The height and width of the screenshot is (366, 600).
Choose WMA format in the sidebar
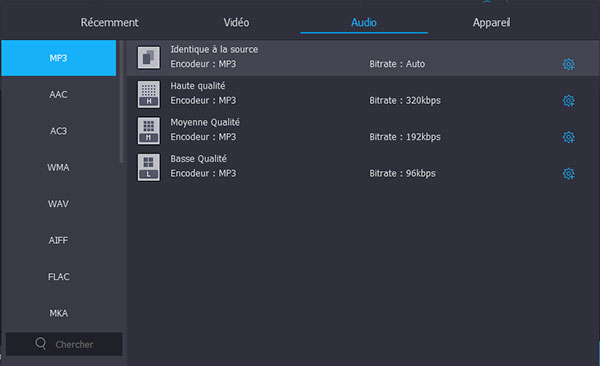[59, 167]
